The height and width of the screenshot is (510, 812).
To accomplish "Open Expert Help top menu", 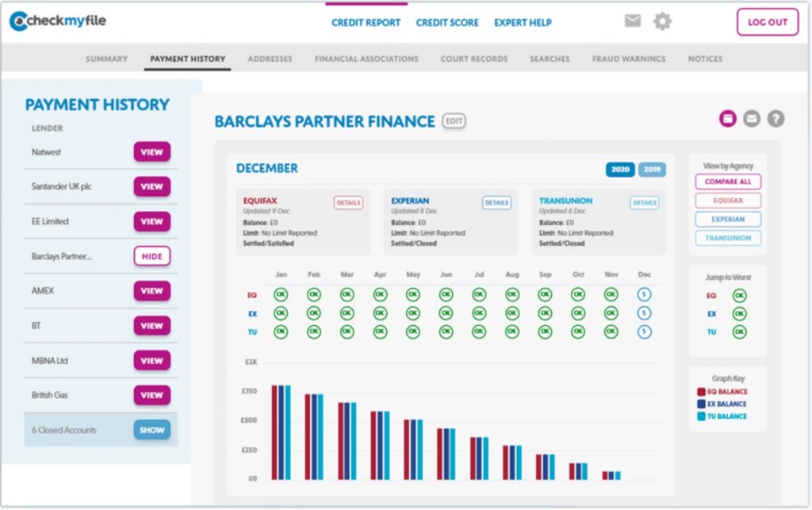I will click(x=523, y=23).
